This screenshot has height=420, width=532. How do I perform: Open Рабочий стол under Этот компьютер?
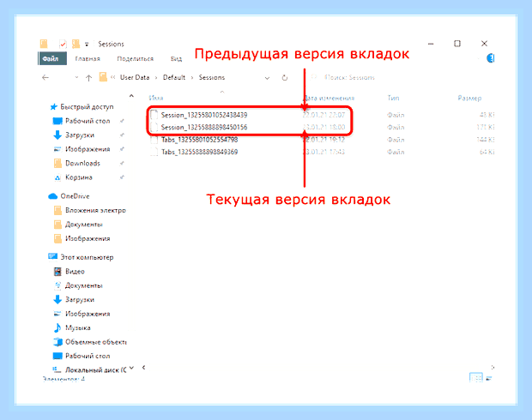88,356
